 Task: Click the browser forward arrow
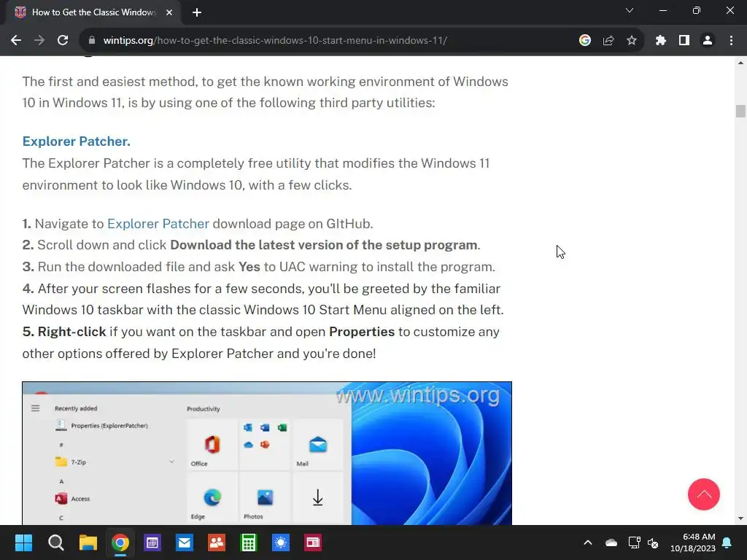pos(39,41)
